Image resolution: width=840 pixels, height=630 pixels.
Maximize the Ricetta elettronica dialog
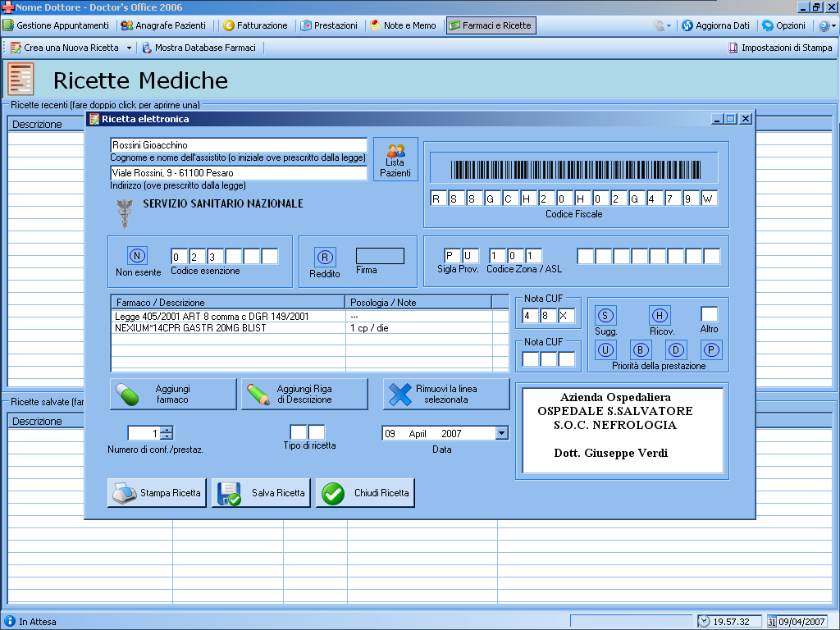[731, 119]
